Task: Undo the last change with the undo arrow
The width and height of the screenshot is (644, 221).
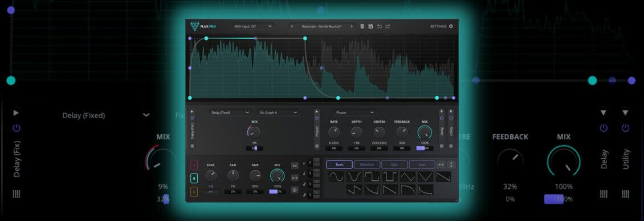Action: 379,26
